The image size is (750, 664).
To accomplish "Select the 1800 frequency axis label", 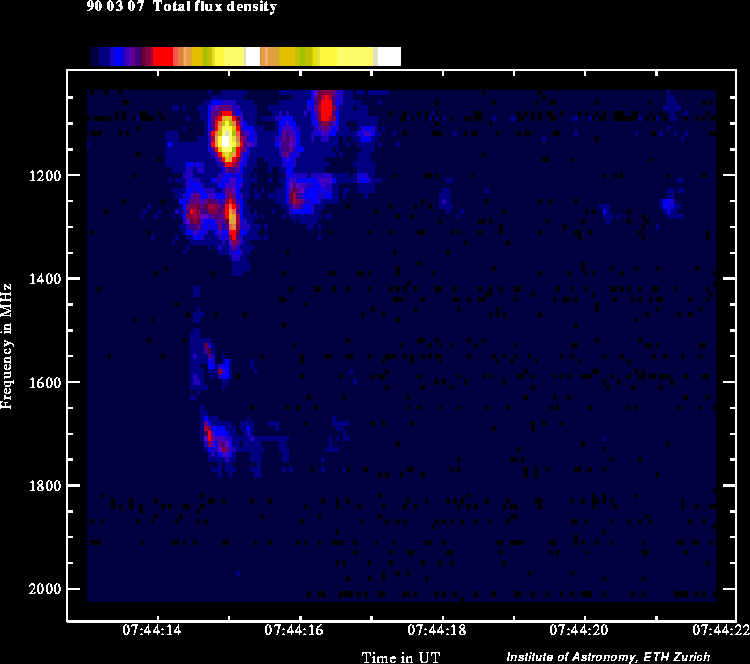I will point(45,486).
